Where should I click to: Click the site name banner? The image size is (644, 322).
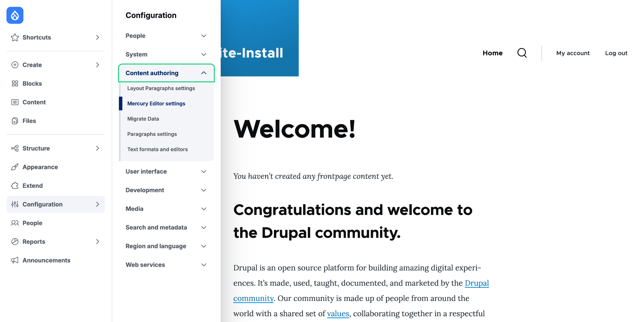tap(252, 53)
